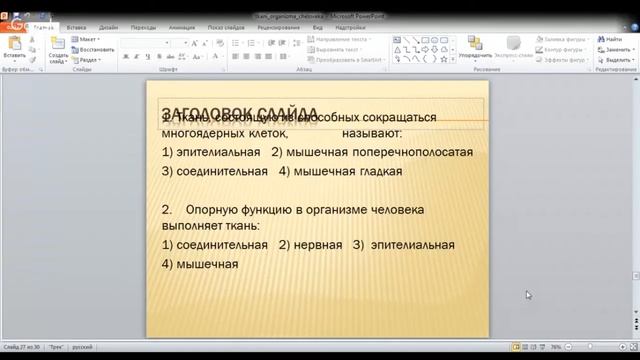Open the orange File tab
Image resolution: width=640 pixels, height=360 pixels.
coord(13,27)
